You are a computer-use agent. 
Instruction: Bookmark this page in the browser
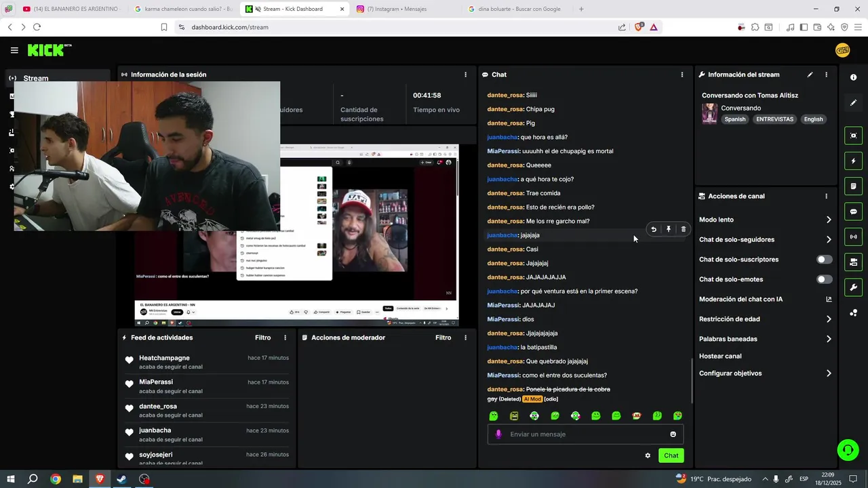click(164, 27)
